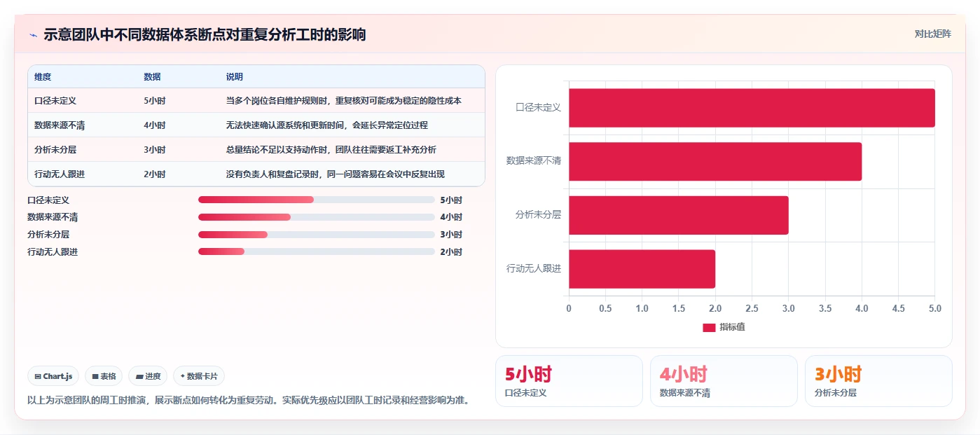Click 口径未定义 cell in the table
Viewport: 980px width, 435px height.
point(55,101)
